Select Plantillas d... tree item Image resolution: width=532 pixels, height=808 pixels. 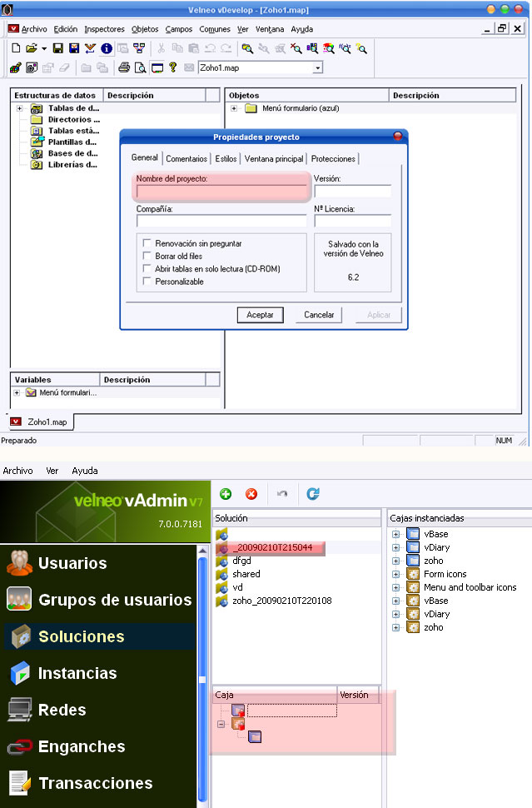click(x=72, y=142)
